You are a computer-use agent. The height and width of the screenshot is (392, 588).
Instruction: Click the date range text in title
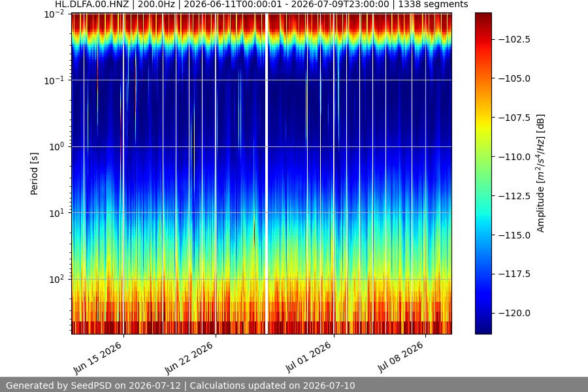coord(286,5)
